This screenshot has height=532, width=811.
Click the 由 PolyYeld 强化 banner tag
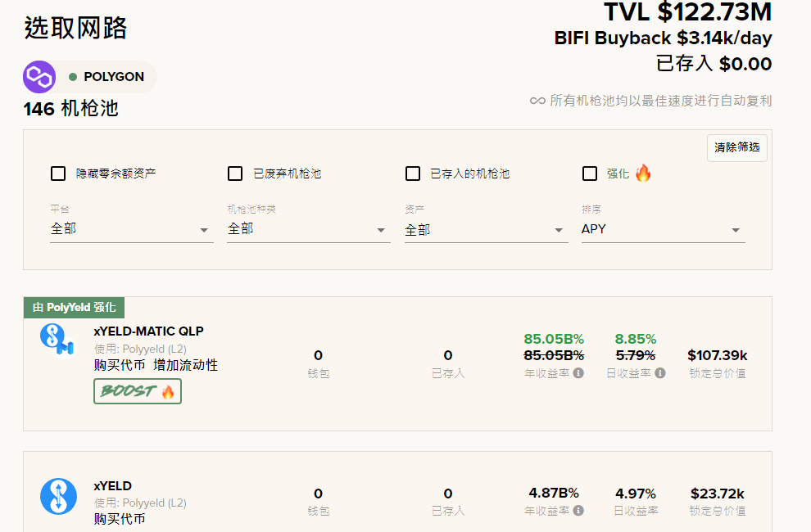pyautogui.click(x=74, y=308)
